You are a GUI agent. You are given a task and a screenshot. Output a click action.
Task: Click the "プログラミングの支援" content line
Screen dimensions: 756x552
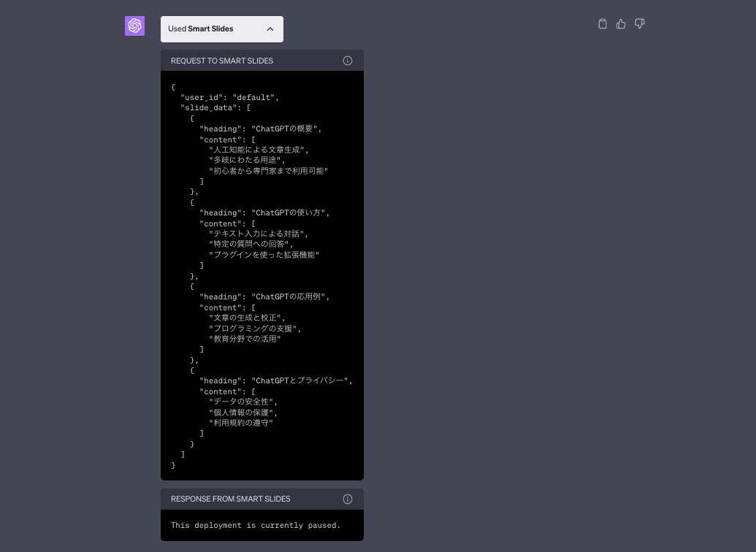click(255, 329)
